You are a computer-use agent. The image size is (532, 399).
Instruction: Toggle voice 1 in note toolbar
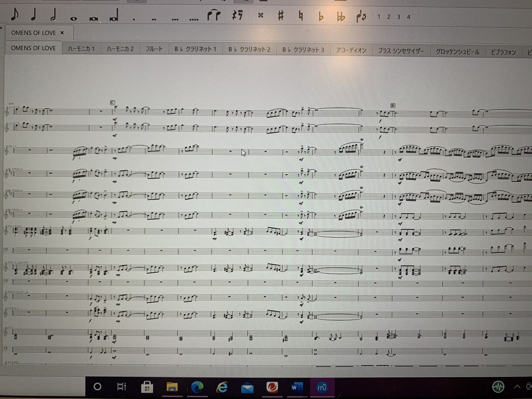pos(379,17)
